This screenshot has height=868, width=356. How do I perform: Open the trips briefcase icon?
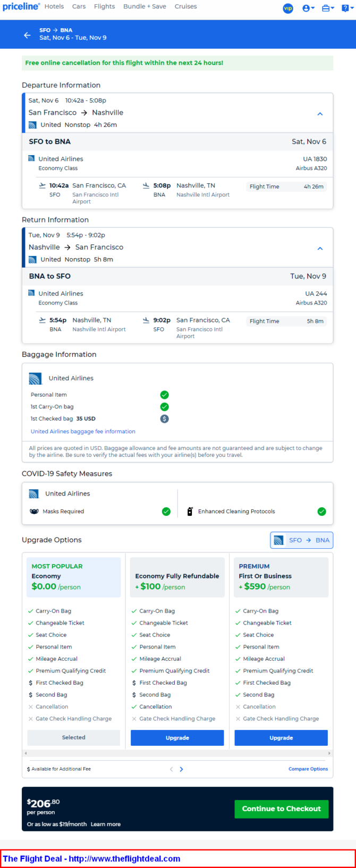click(328, 8)
